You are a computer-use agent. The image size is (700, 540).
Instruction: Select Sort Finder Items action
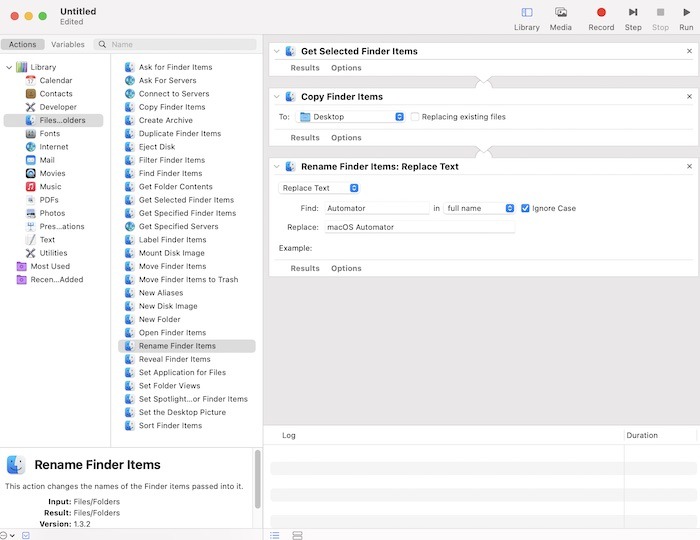point(170,426)
